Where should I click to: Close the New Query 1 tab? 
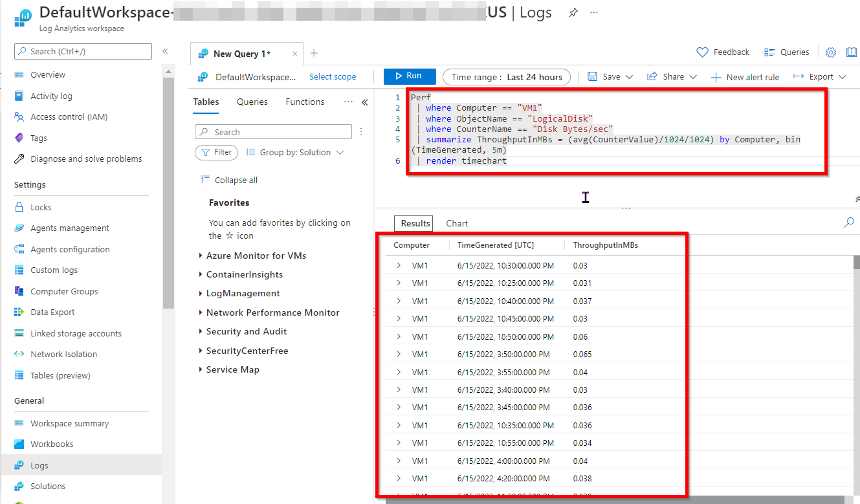pos(295,54)
